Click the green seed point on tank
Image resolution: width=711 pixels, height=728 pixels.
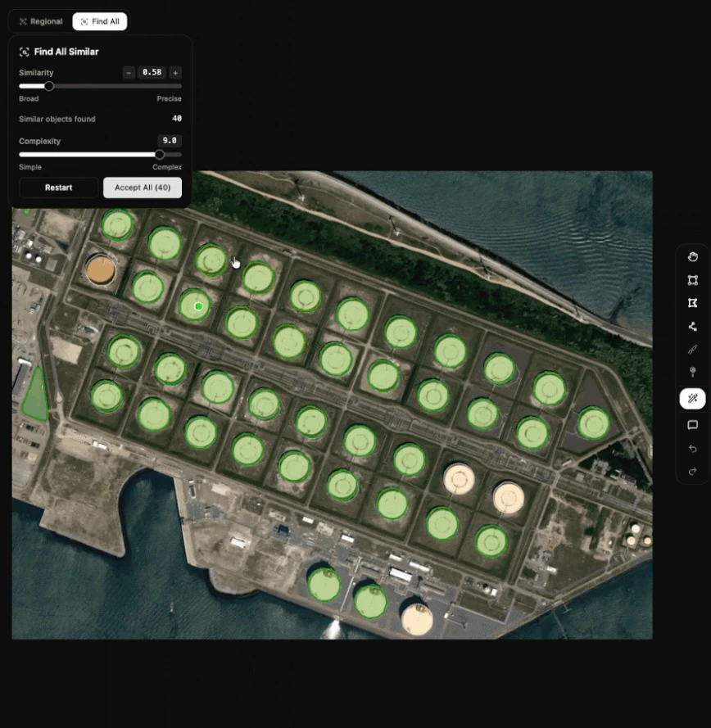pos(199,306)
